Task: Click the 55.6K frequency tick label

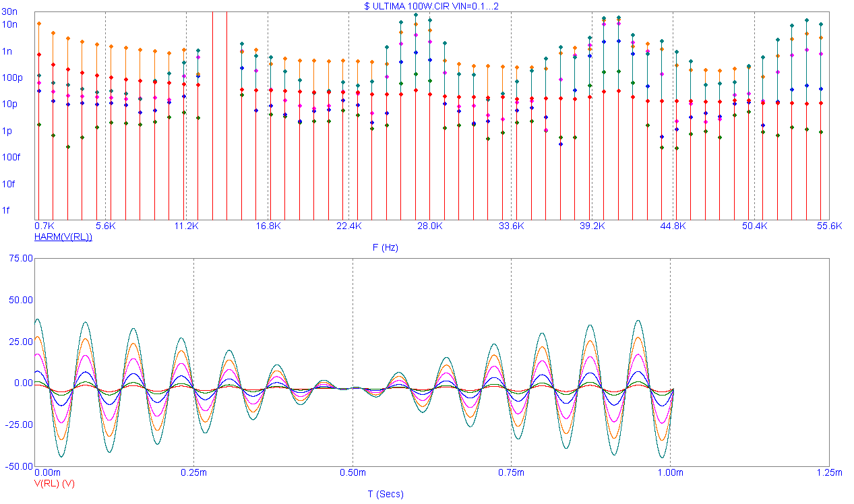Action: pos(830,226)
